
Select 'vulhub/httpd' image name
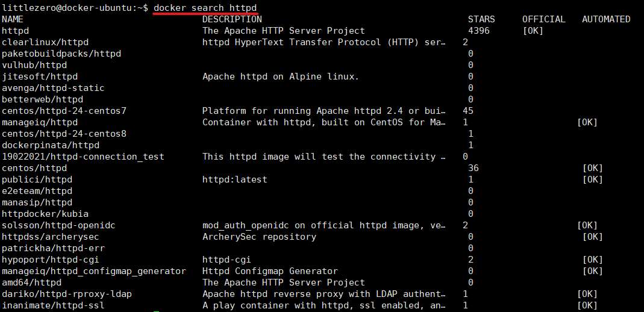coord(34,65)
